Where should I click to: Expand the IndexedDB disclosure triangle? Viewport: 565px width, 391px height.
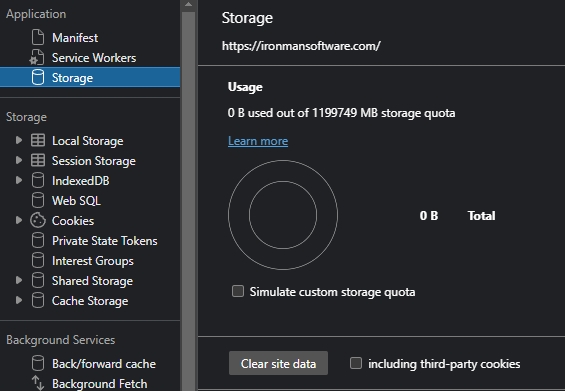click(x=19, y=181)
